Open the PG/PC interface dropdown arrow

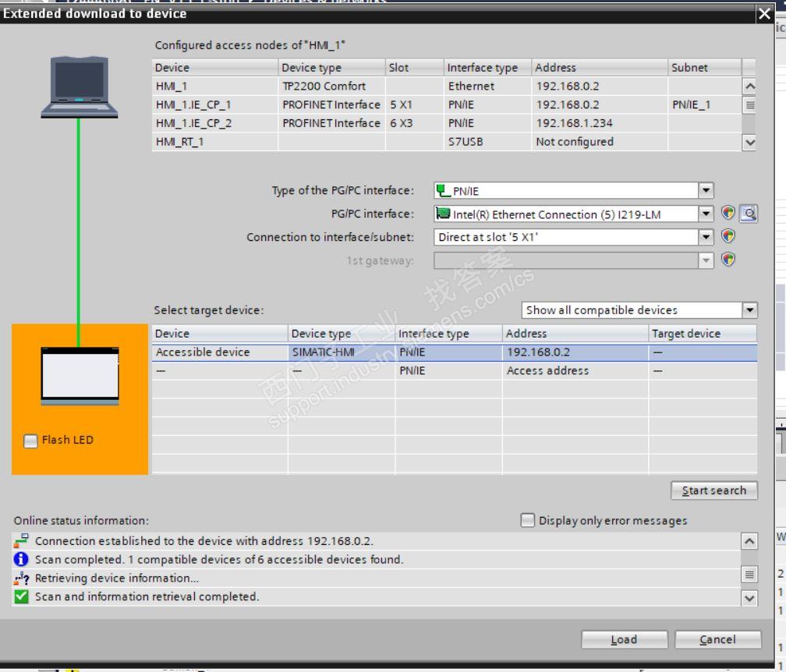(706, 214)
